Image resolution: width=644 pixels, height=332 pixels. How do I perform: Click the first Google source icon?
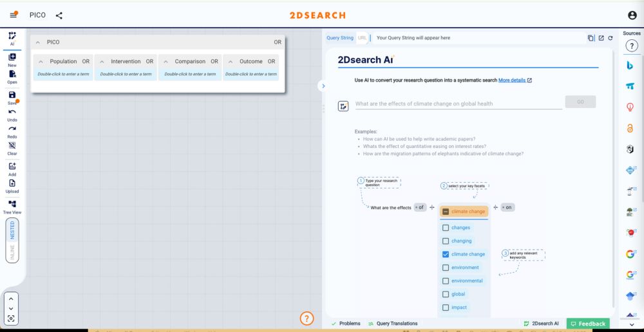(630, 254)
